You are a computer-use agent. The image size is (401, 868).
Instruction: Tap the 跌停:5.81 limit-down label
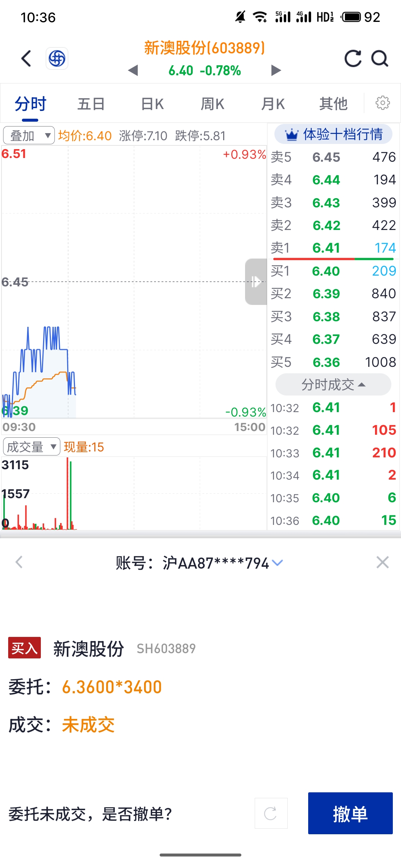pos(200,136)
